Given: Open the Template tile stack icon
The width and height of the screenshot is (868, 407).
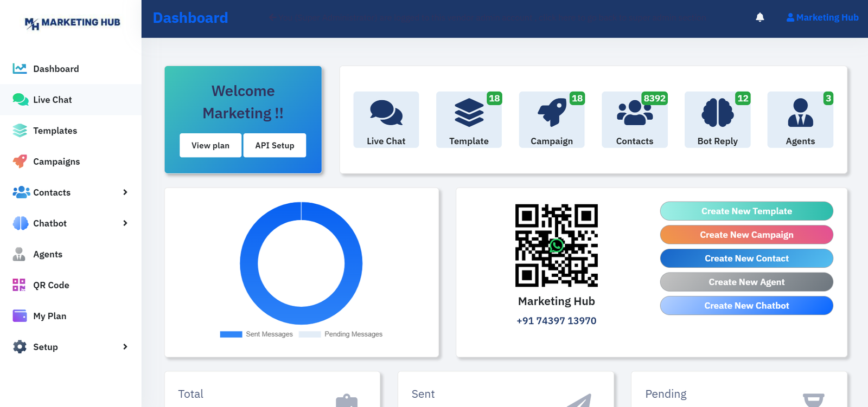Looking at the screenshot, I should pyautogui.click(x=469, y=113).
